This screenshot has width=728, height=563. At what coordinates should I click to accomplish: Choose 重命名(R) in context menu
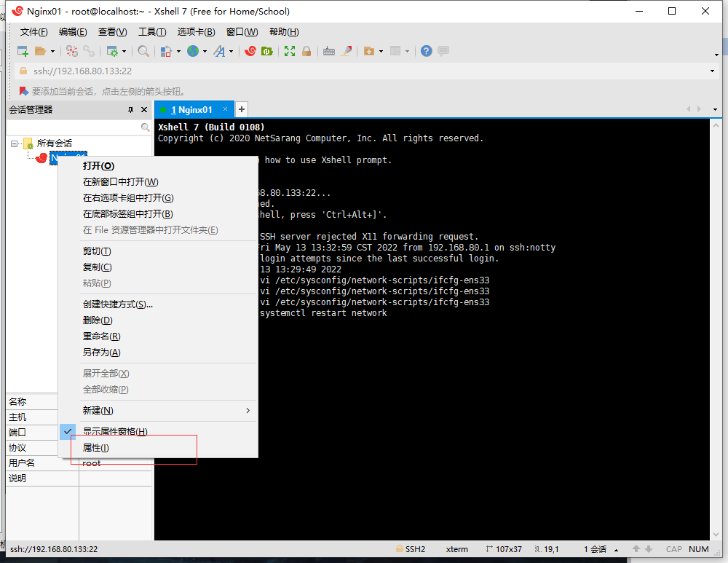click(x=158, y=336)
